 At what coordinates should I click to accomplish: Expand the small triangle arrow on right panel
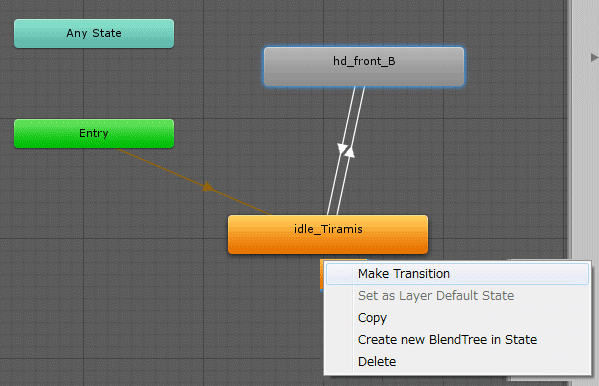point(594,58)
